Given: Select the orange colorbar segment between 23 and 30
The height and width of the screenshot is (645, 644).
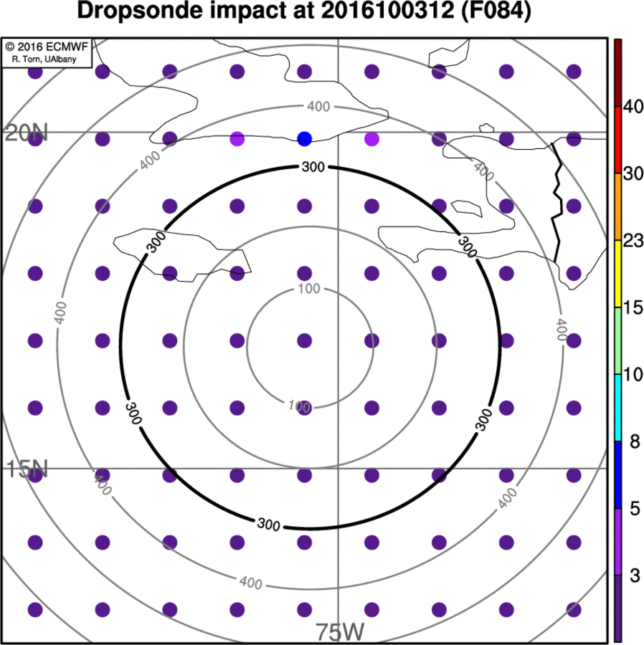Looking at the screenshot, I should pos(617,206).
